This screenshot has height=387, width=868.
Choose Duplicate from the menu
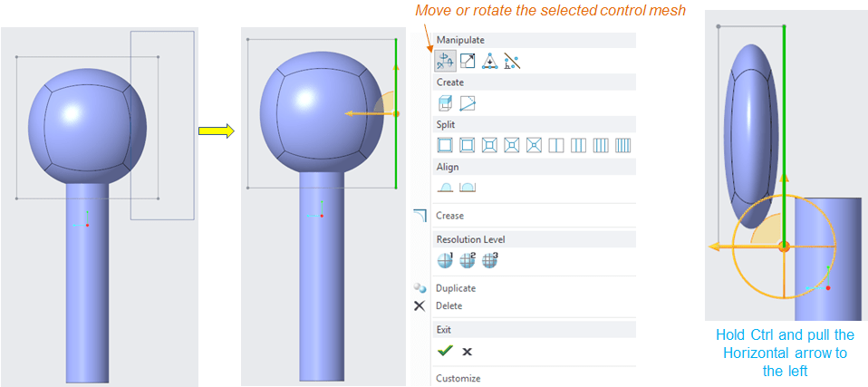[x=455, y=288]
